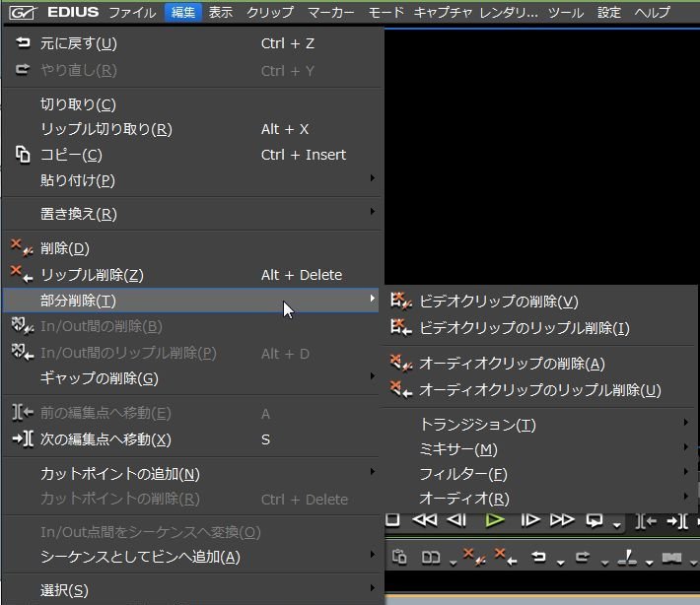Close the highlighted 編集 menu
700x605 pixels.
(x=183, y=12)
